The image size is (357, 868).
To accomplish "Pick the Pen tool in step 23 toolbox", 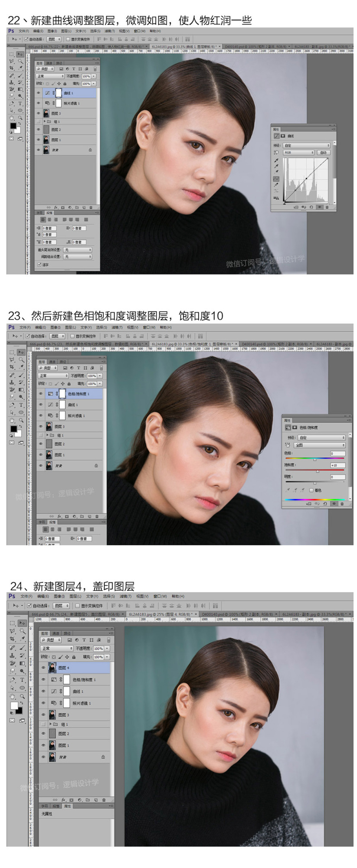I will coord(12,405).
